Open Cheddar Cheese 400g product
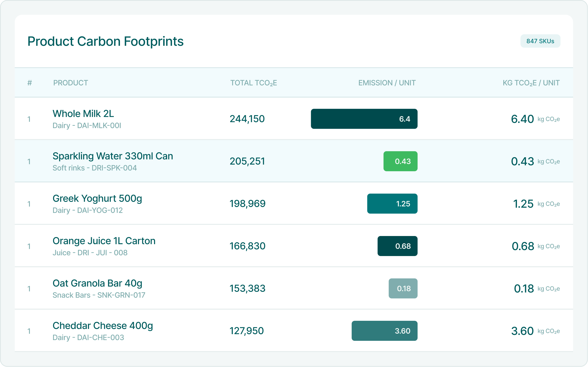The height and width of the screenshot is (367, 588). point(103,326)
